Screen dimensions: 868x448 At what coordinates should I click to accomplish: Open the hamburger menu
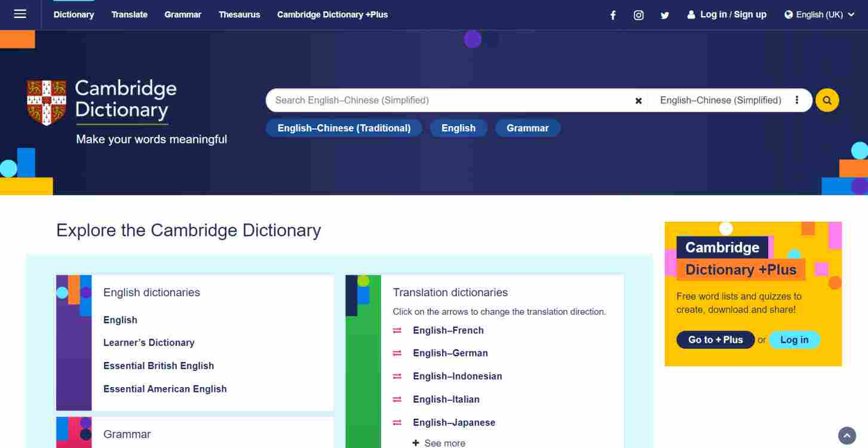point(20,14)
